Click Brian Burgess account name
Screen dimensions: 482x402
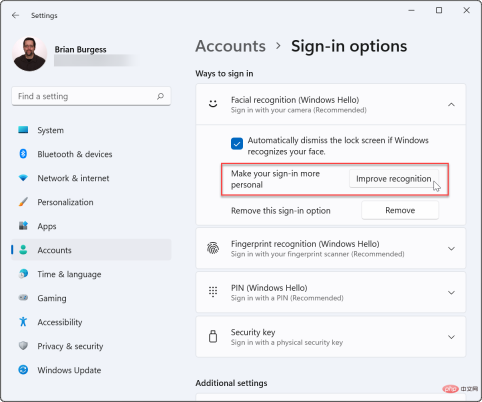[81, 49]
